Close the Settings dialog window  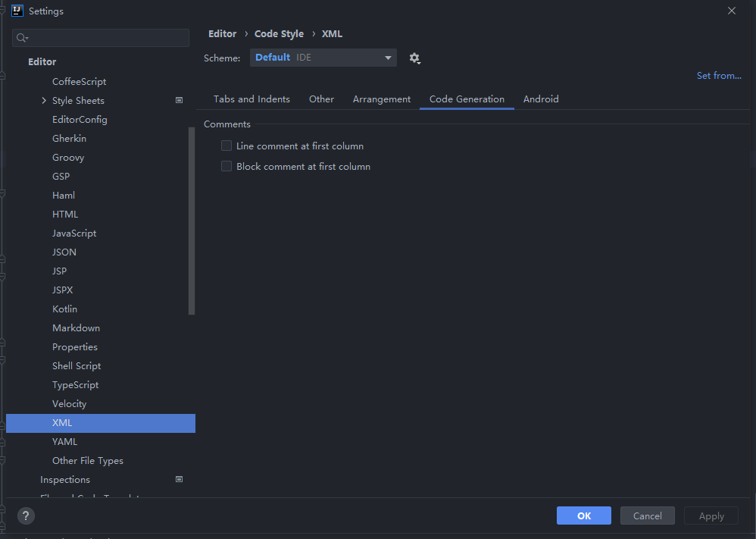coord(731,11)
